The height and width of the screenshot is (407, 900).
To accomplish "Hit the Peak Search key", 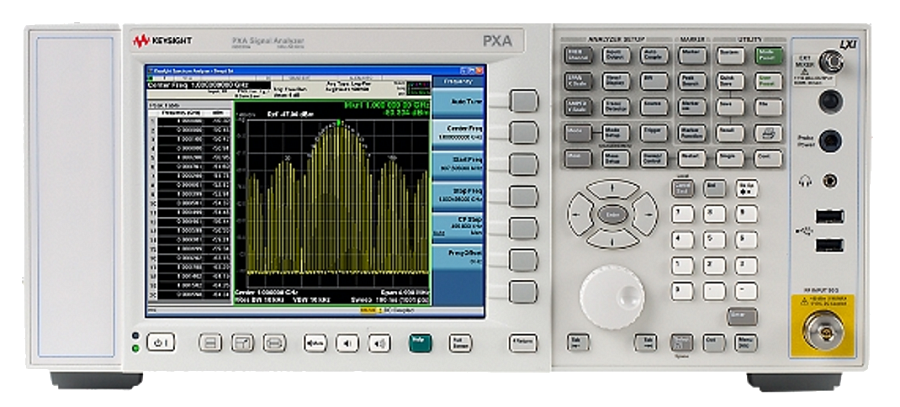I will [x=692, y=82].
